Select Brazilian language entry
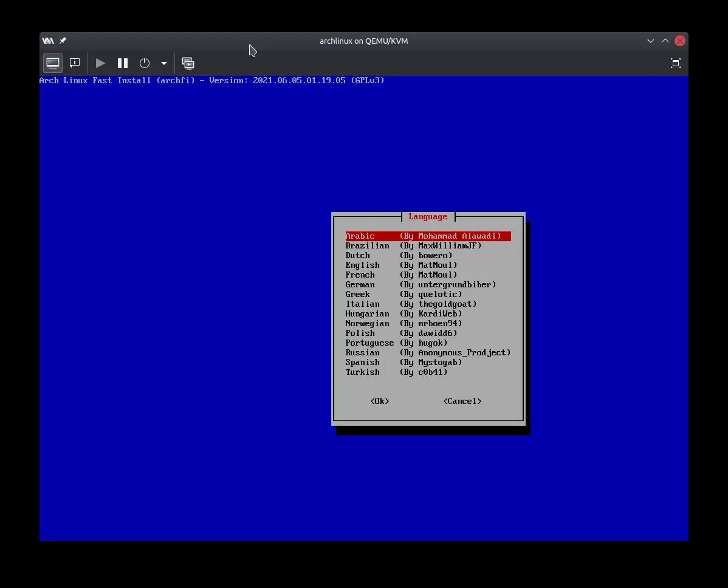This screenshot has height=588, width=728. (428, 246)
